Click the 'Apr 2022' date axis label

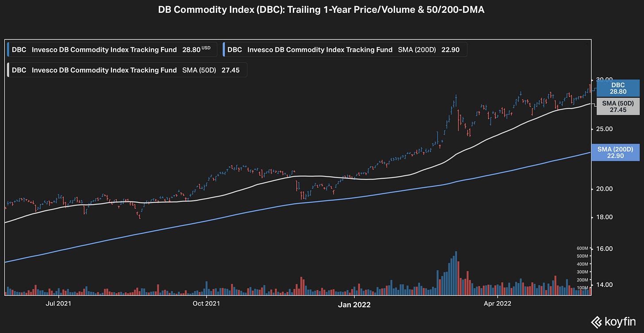point(498,303)
